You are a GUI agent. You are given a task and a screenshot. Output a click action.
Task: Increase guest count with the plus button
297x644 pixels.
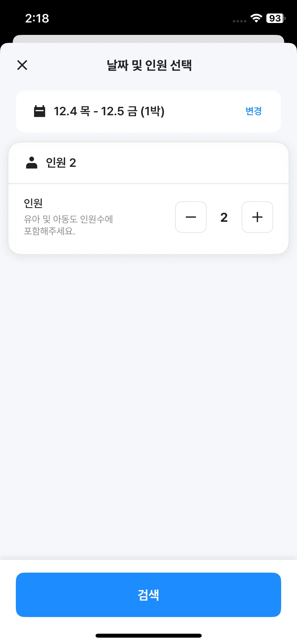(257, 217)
